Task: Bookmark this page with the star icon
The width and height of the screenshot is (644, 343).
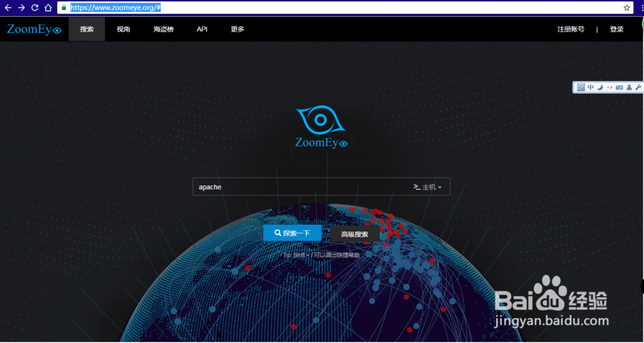Action: pyautogui.click(x=627, y=8)
